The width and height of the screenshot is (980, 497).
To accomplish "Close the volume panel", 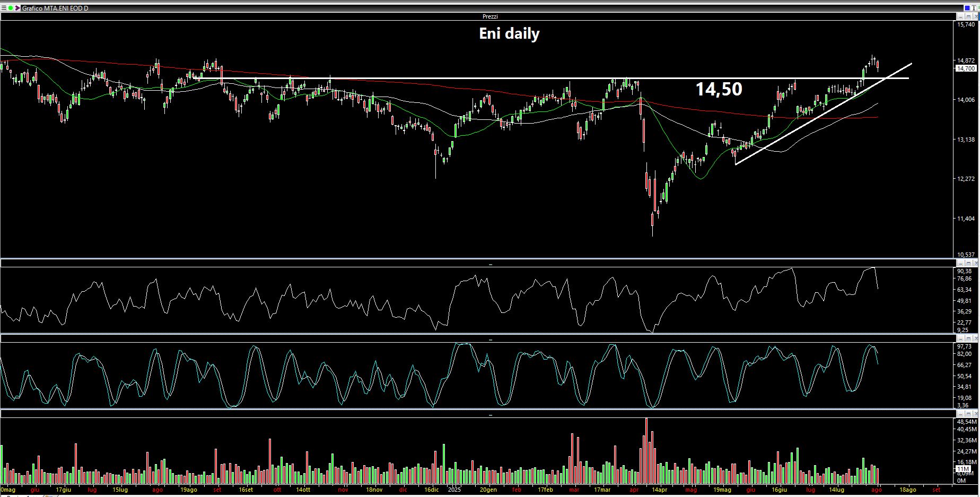I will click(975, 414).
